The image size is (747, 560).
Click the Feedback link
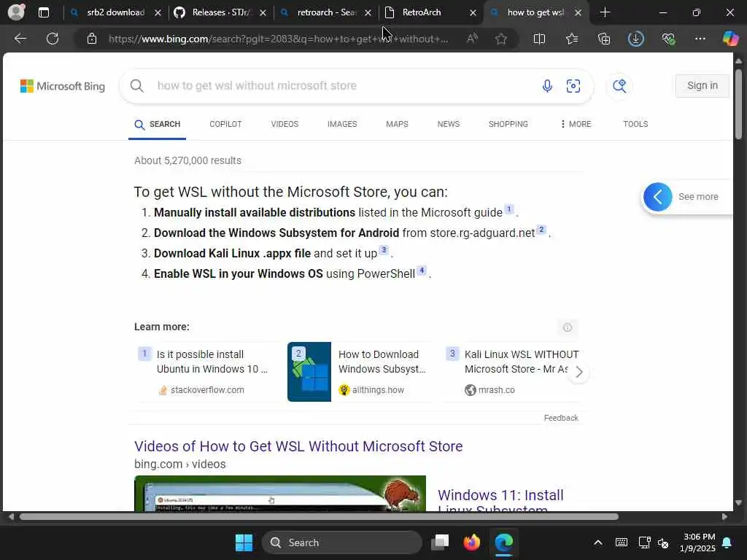click(561, 418)
